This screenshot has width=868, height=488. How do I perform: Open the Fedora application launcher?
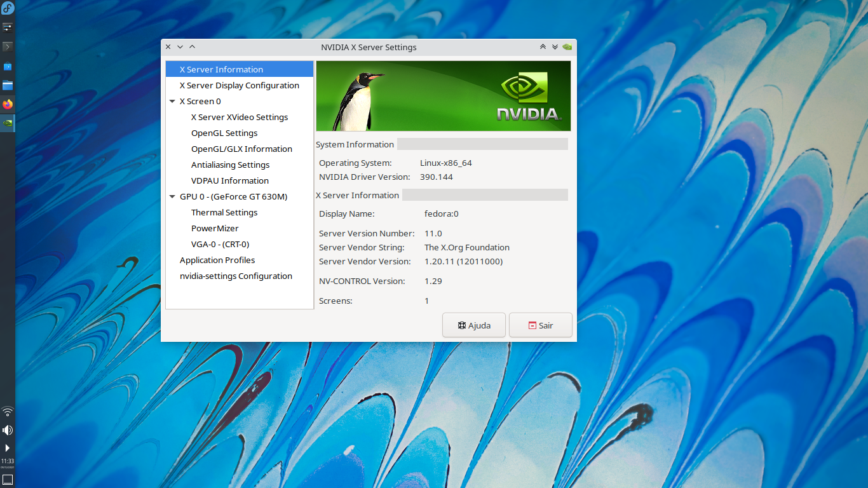[8, 8]
